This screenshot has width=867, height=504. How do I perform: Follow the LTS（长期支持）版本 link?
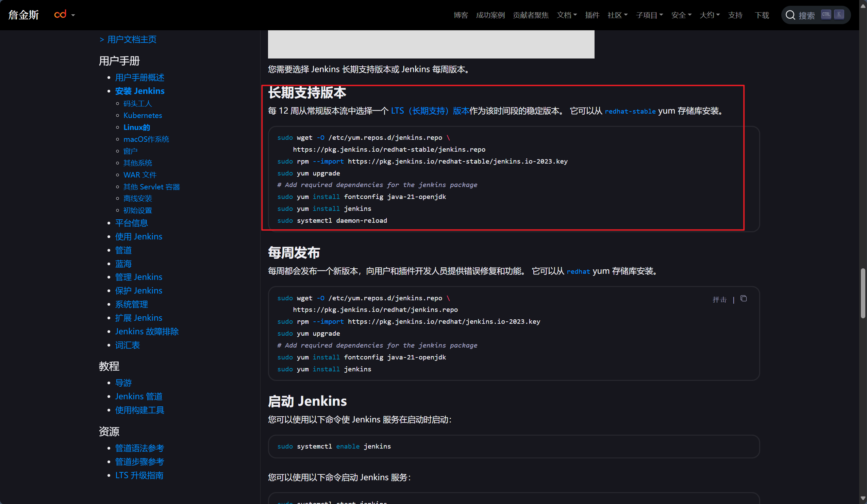[x=430, y=111]
